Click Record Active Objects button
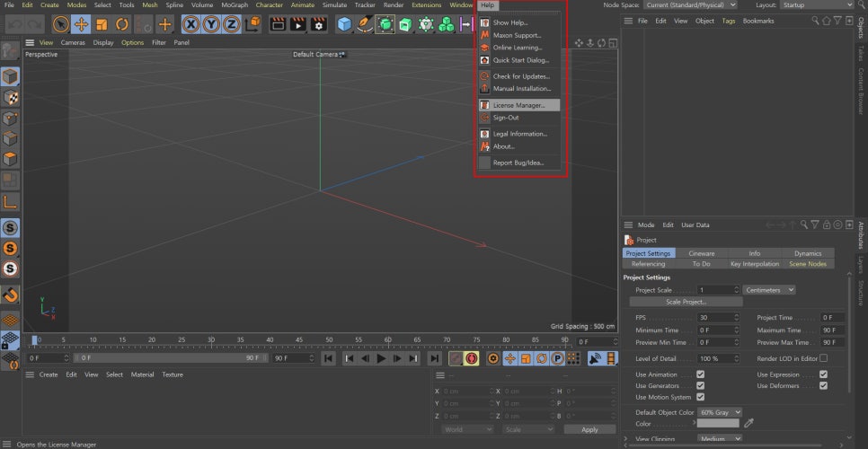868x449 pixels. point(456,358)
